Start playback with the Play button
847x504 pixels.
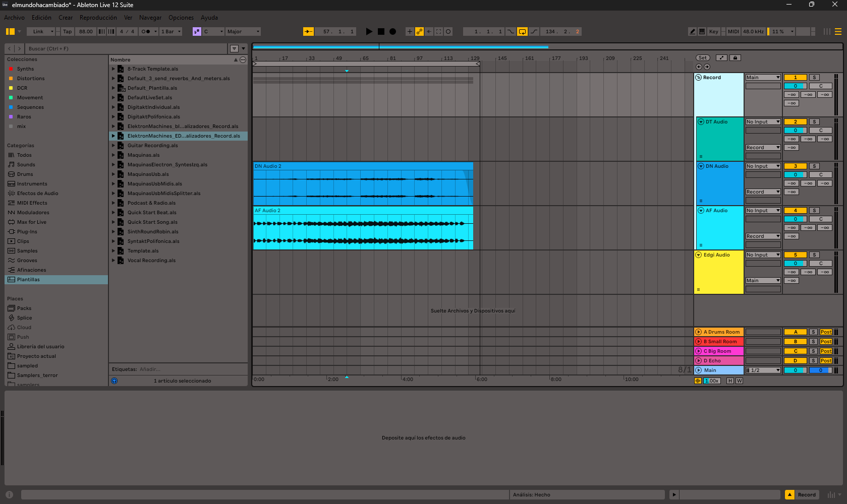coord(369,31)
